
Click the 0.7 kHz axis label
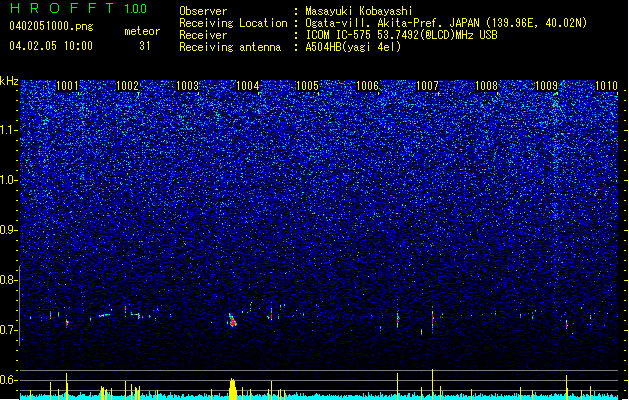(x=9, y=330)
